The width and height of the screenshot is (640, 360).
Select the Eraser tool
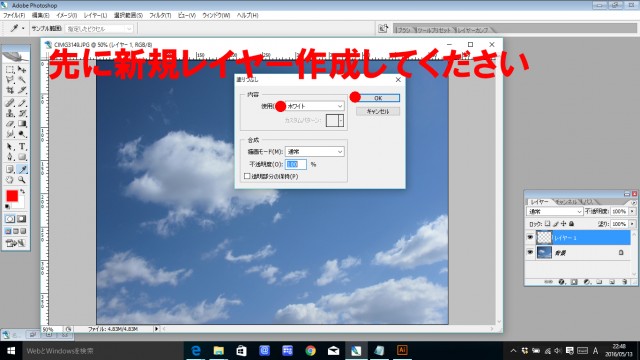click(x=10, y=124)
